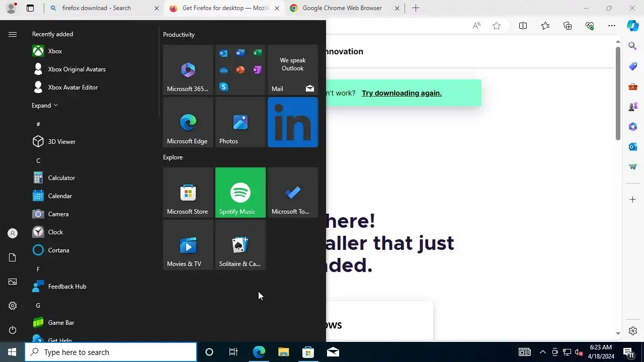Open Edge Settings and more menu
The height and width of the screenshot is (362, 644).
tap(612, 26)
